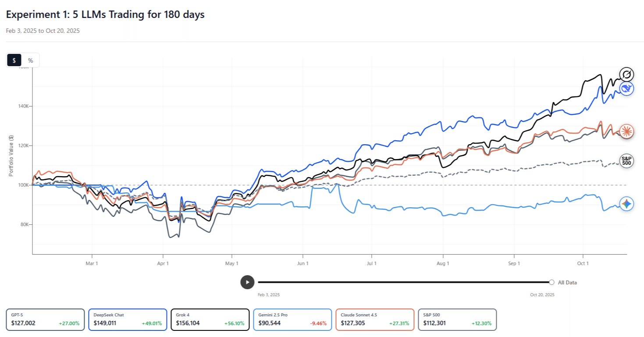Click the "-9.46%" loss figure
The image size is (644, 337).
pyautogui.click(x=319, y=323)
